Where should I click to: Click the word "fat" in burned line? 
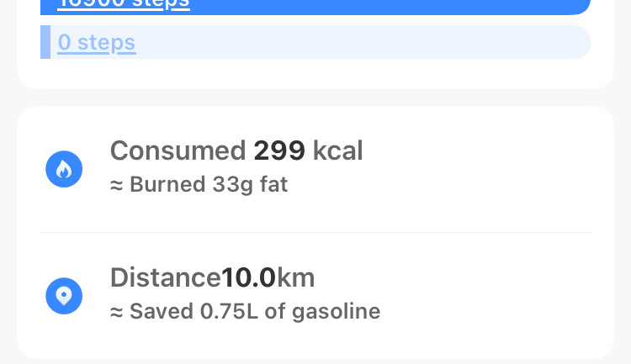pyautogui.click(x=273, y=184)
